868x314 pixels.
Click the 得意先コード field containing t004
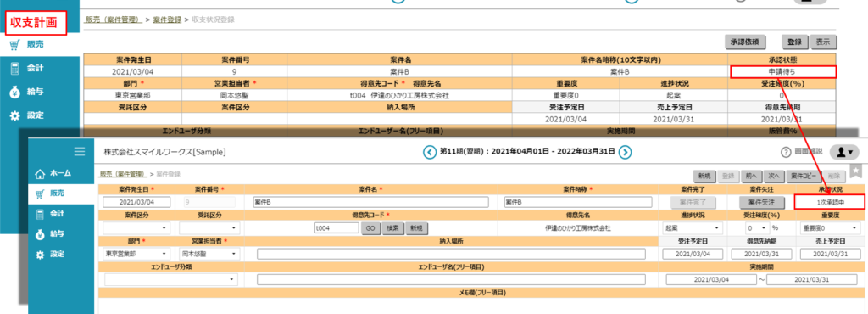pos(337,227)
